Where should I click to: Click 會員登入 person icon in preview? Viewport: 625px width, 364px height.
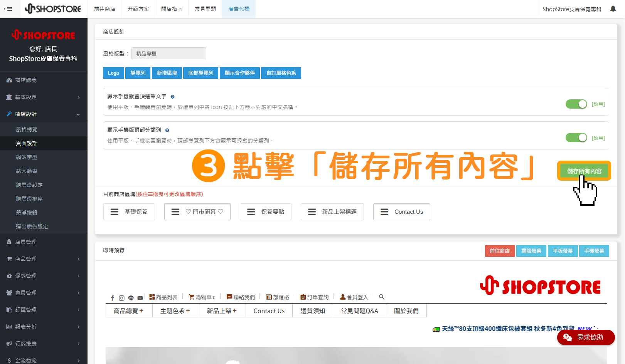pyautogui.click(x=343, y=297)
